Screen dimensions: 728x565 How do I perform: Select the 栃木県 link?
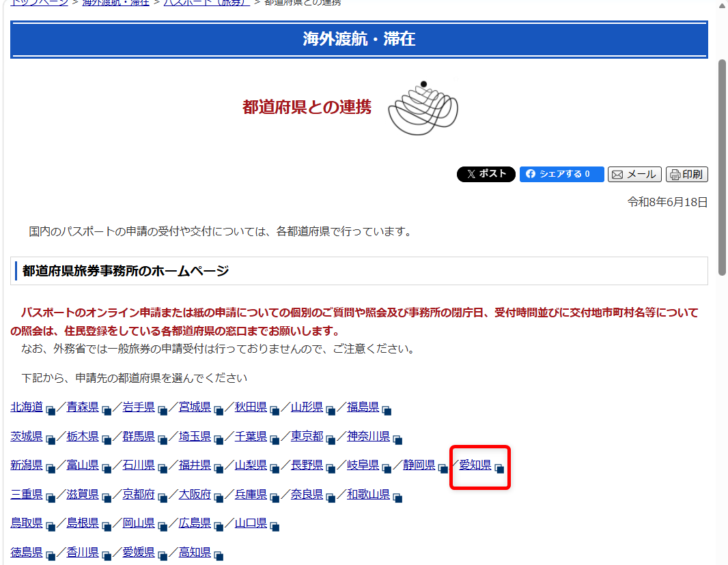[83, 436]
